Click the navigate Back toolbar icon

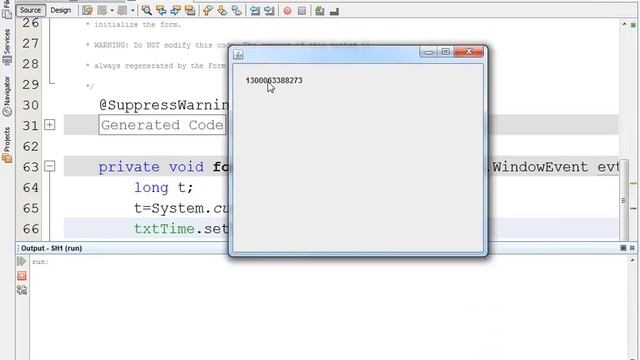coord(102,11)
